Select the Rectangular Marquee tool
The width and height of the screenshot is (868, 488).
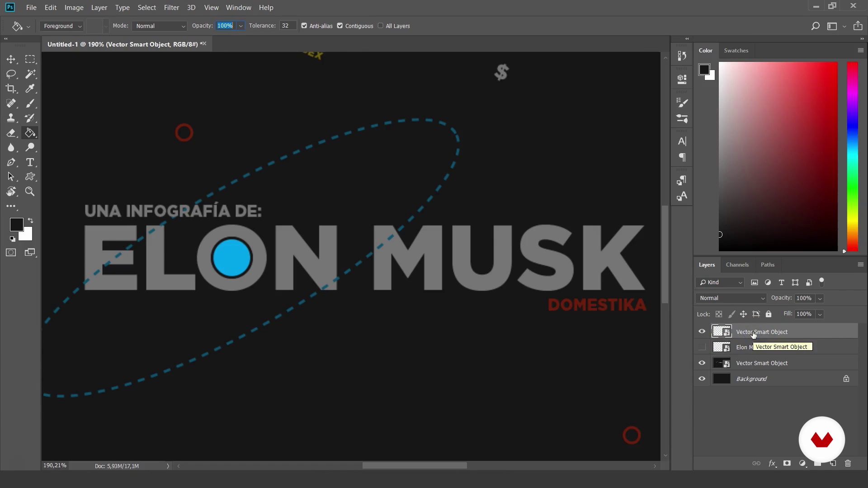tap(30, 59)
